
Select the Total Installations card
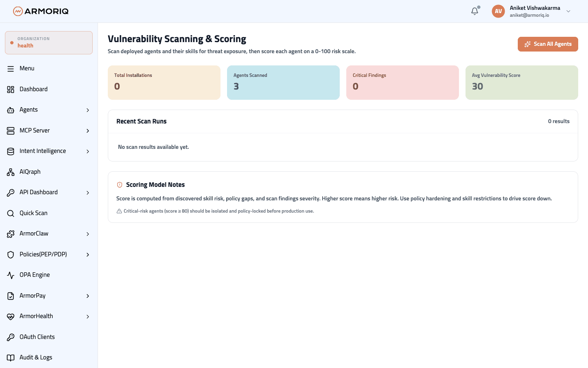tap(164, 83)
